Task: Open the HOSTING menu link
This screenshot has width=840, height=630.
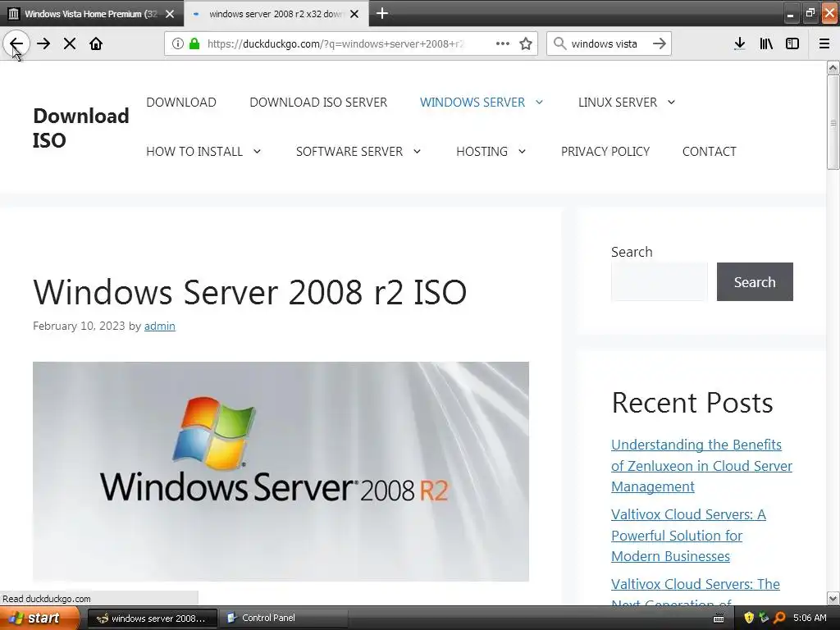Action: (x=482, y=152)
